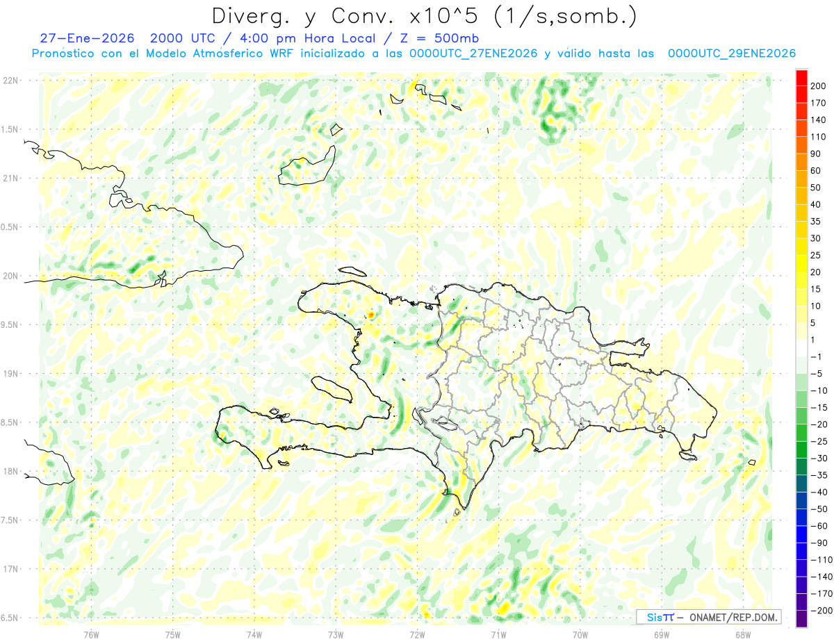This screenshot has width=834, height=644.
Task: Click the -10 color scale label
Action: [x=819, y=390]
